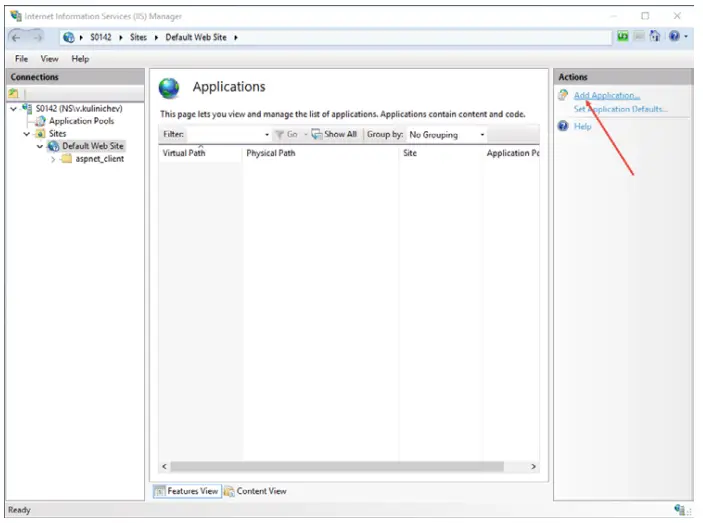Click the create connection icon under Connections
This screenshot has height=523, width=703.
pos(13,93)
